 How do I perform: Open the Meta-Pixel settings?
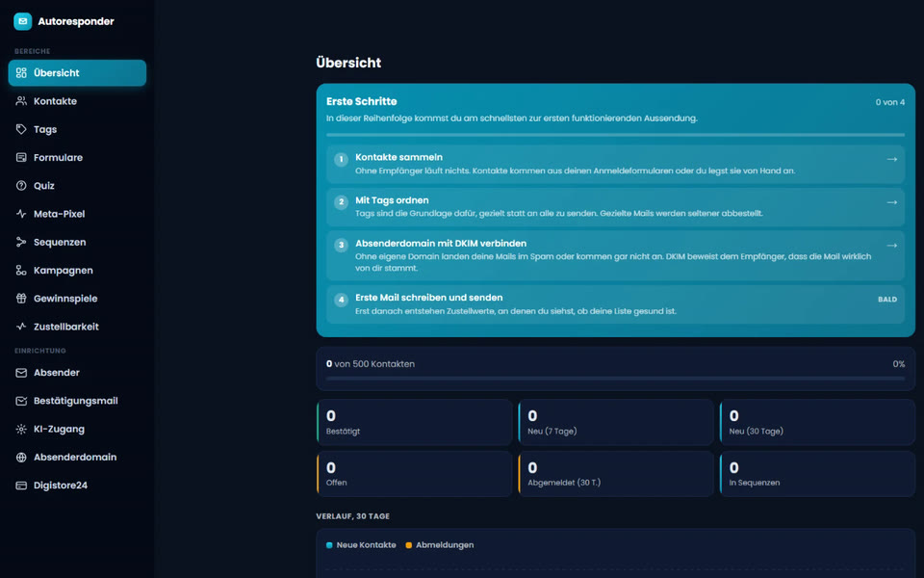coord(77,214)
